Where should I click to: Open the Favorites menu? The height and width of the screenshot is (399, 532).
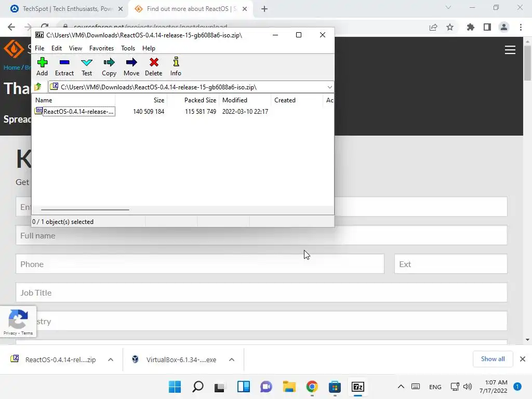pyautogui.click(x=101, y=48)
